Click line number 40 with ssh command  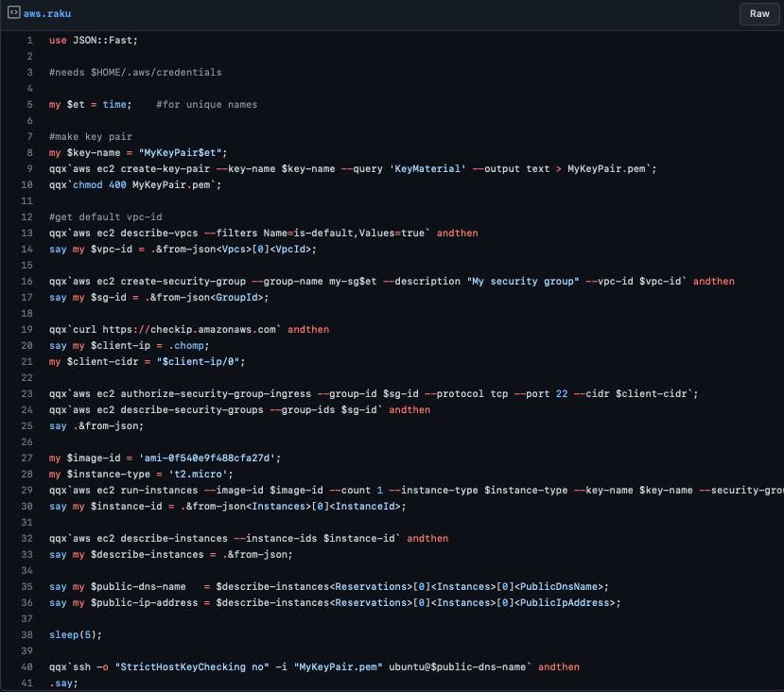(x=29, y=666)
